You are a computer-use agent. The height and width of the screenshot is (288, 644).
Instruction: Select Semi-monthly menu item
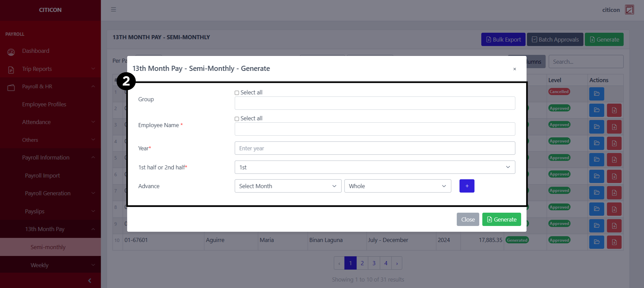point(50,247)
